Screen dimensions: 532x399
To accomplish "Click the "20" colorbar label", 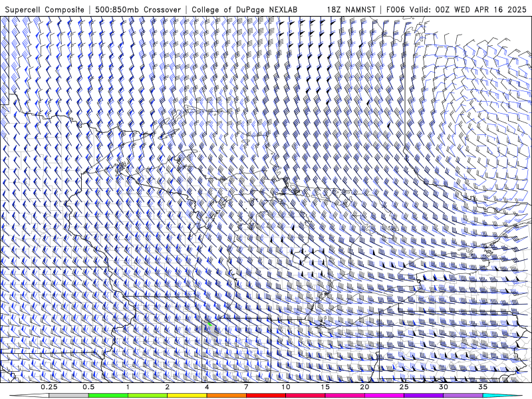I will 364,387.
